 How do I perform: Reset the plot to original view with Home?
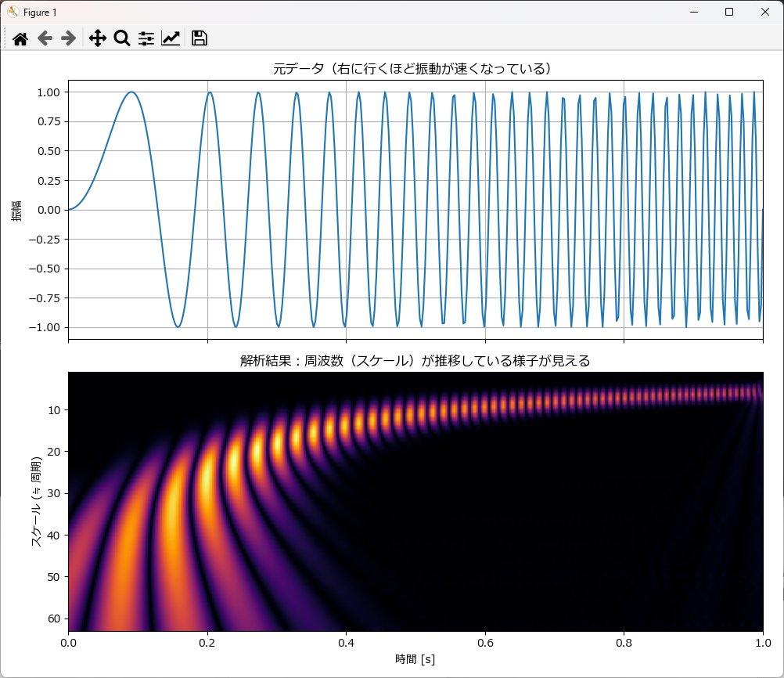pyautogui.click(x=20, y=38)
